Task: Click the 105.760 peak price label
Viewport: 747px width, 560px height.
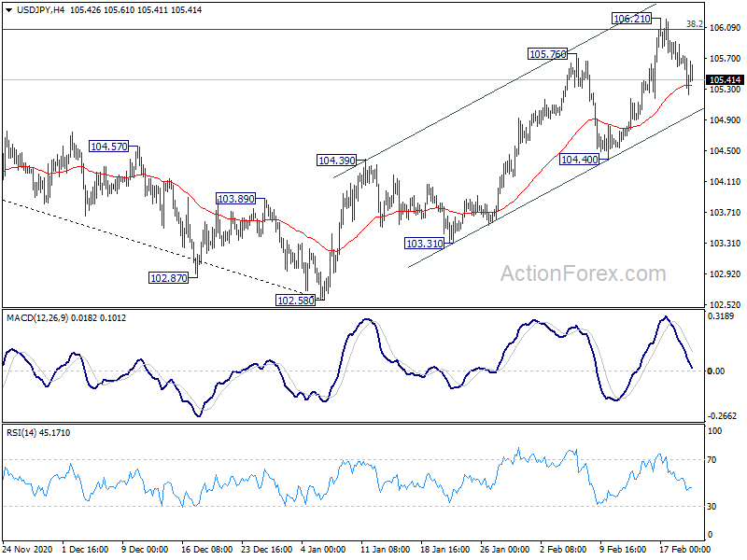Action: click(x=548, y=54)
